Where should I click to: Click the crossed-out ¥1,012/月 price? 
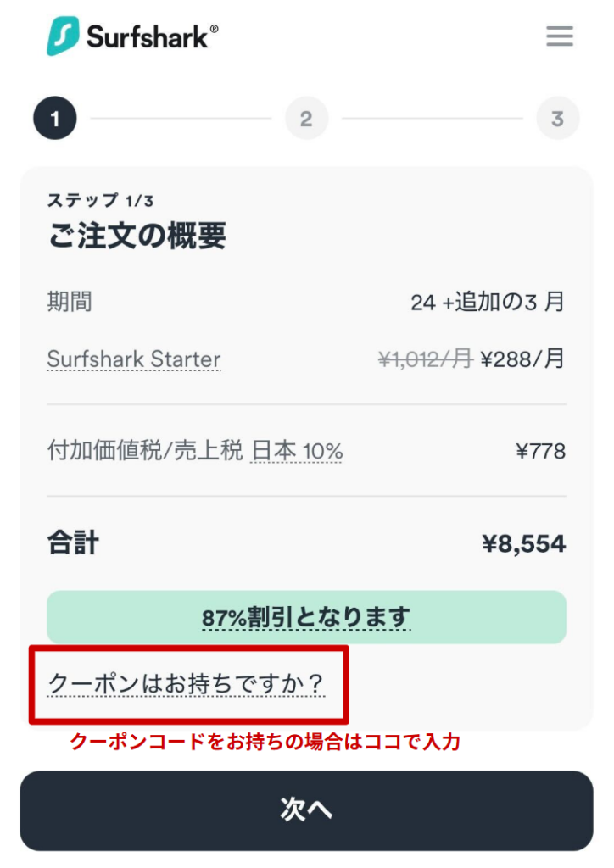[x=425, y=359]
